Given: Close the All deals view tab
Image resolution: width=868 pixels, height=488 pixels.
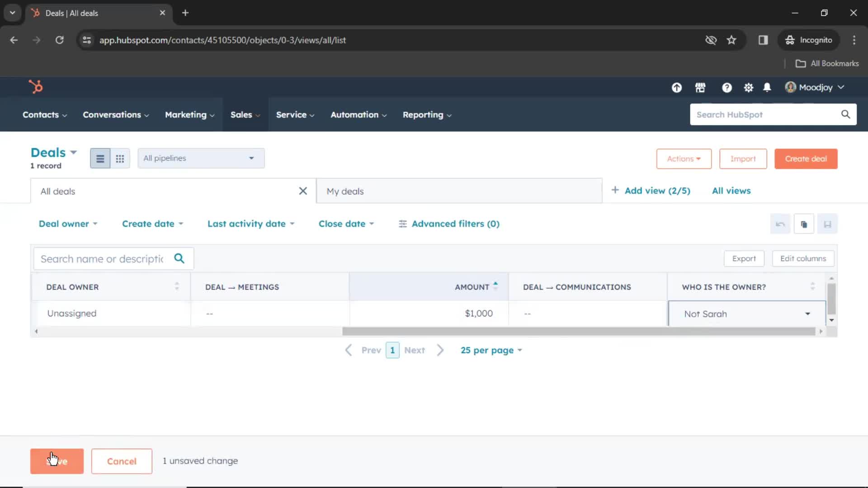Looking at the screenshot, I should click(x=303, y=191).
